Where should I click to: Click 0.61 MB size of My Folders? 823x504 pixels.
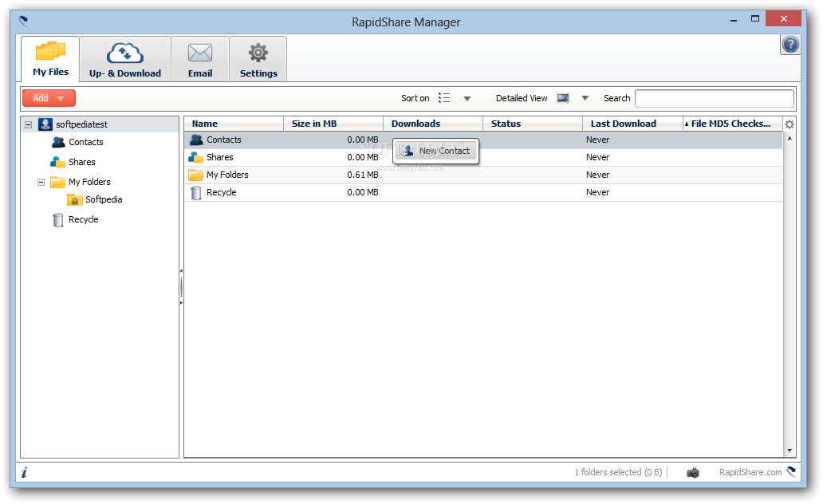(x=362, y=175)
